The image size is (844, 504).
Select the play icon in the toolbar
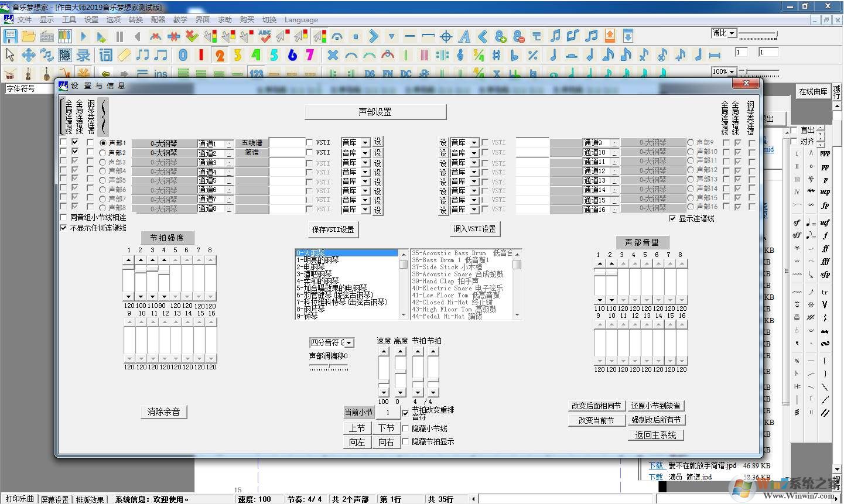(84, 36)
